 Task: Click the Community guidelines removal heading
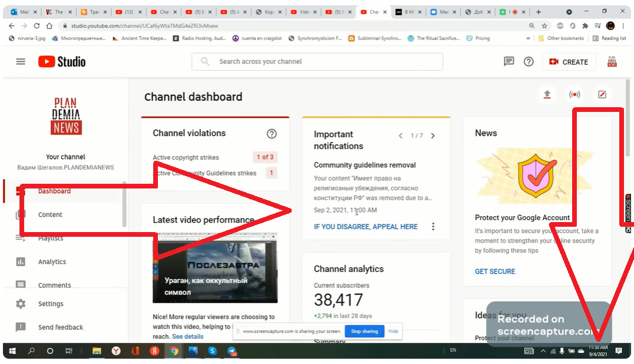pyautogui.click(x=365, y=165)
